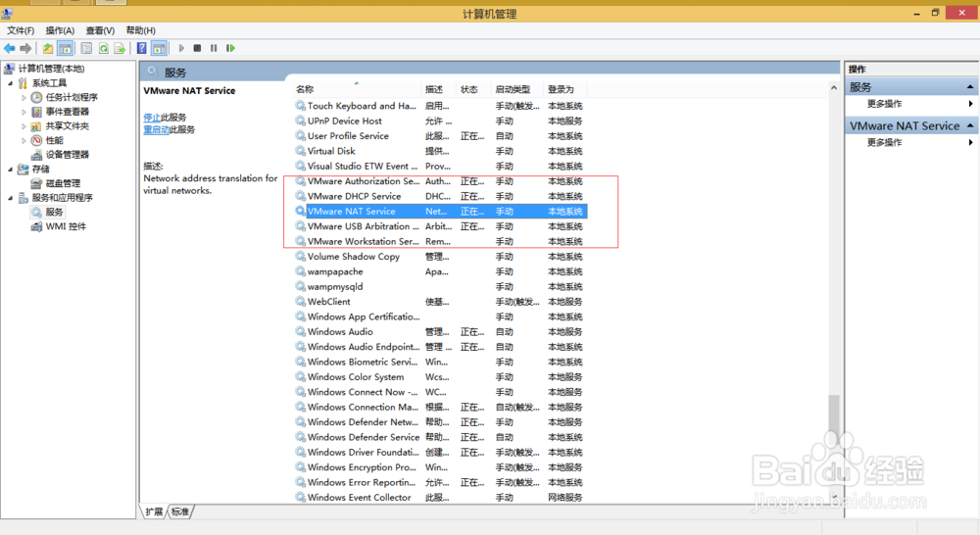Sort by the 启动类型 column header
This screenshot has height=535, width=980.
pyautogui.click(x=516, y=89)
